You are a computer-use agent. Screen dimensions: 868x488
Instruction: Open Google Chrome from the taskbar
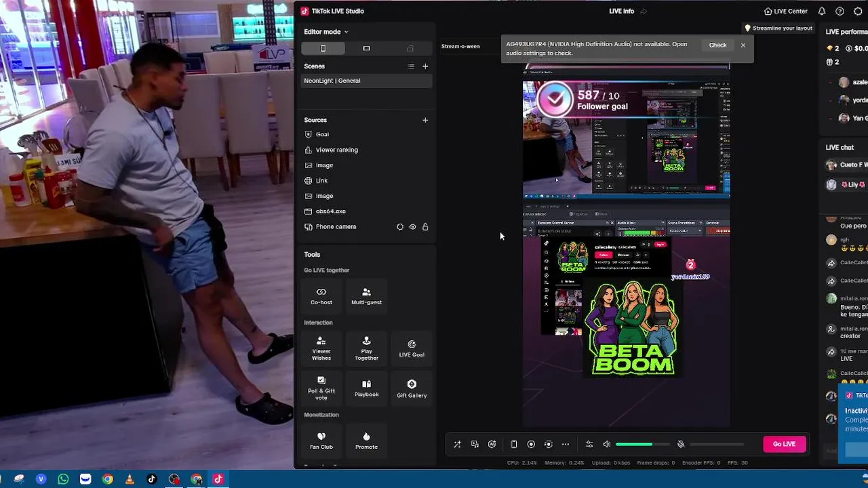pos(107,479)
